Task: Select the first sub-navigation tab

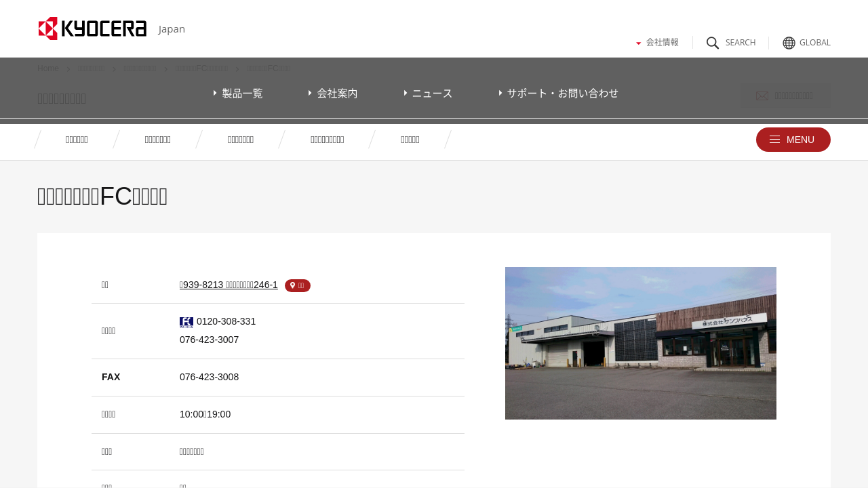Action: point(77,140)
